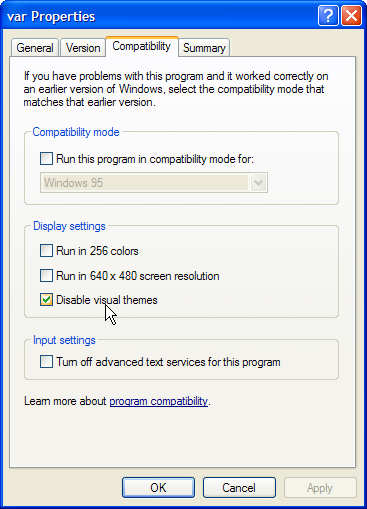The image size is (367, 509).
Task: Click the Windows 95 combo box field
Action: 154,183
